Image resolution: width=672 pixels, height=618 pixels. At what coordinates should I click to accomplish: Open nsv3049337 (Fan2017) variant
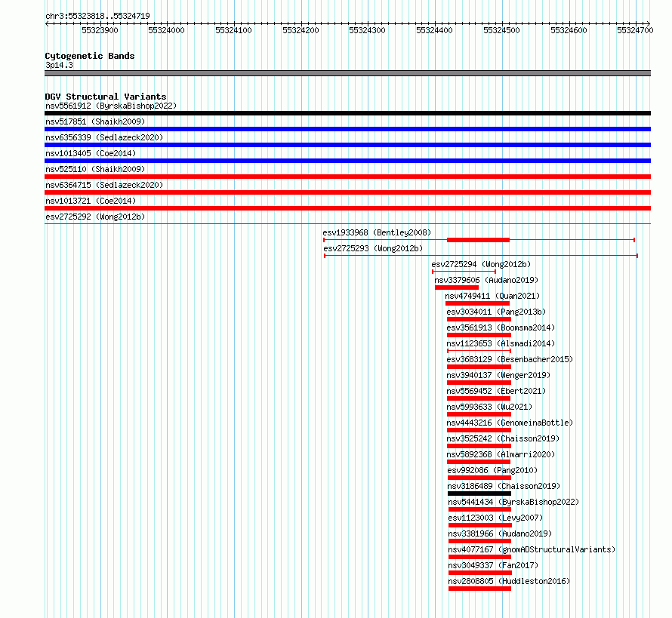pos(493,565)
